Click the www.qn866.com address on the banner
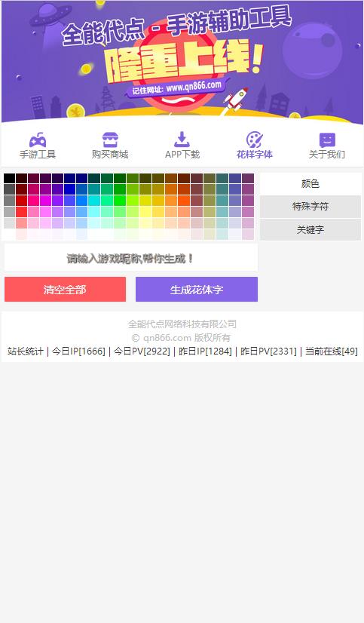Viewport: 364px width, 623px height. click(x=194, y=86)
